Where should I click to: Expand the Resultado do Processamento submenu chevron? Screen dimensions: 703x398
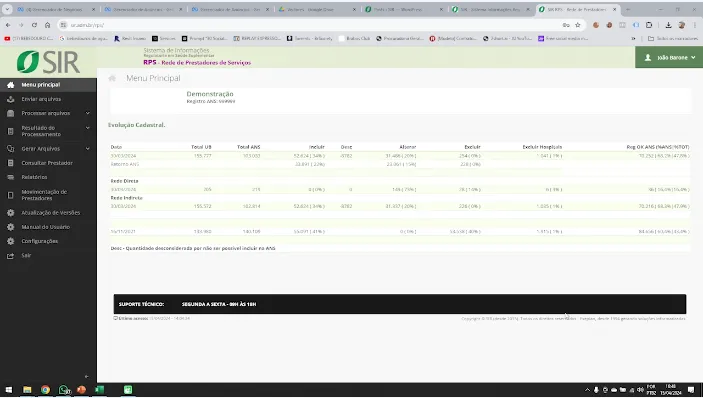[x=88, y=128]
